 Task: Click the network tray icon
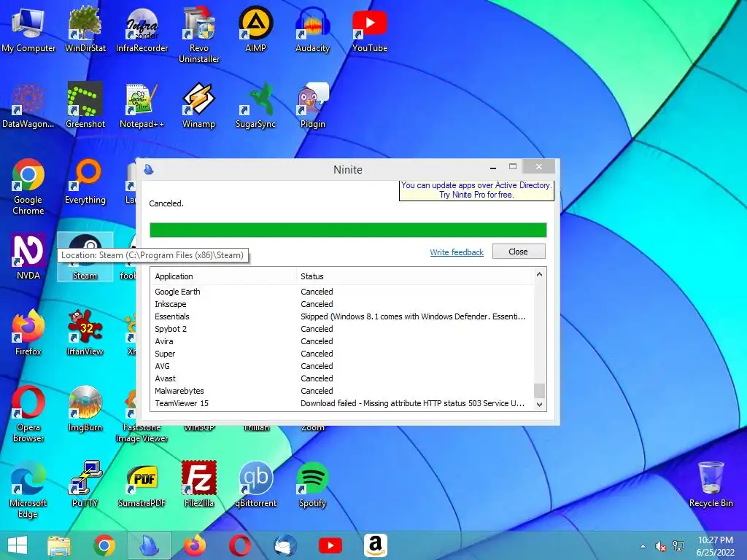[x=678, y=546]
